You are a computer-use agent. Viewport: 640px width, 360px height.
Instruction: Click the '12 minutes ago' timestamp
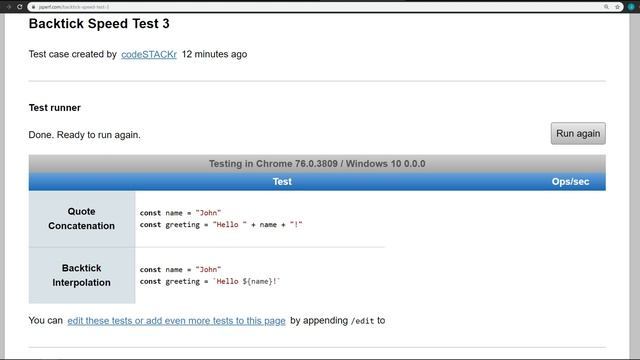point(214,54)
